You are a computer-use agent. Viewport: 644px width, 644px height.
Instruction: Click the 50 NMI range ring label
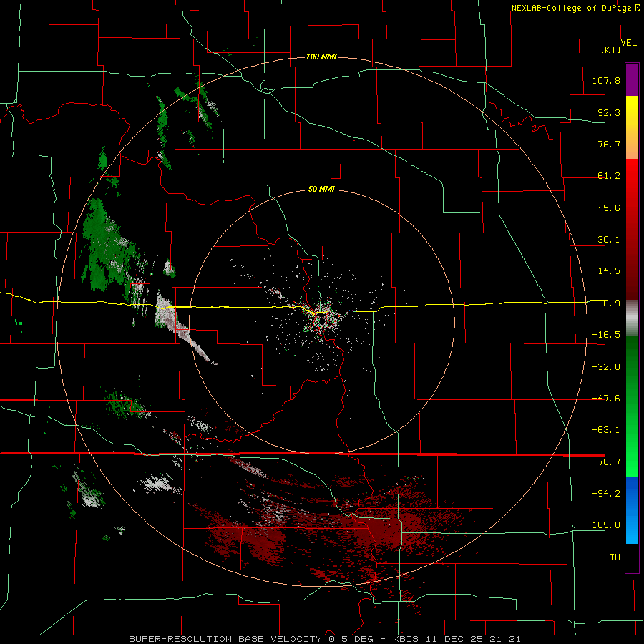[321, 190]
